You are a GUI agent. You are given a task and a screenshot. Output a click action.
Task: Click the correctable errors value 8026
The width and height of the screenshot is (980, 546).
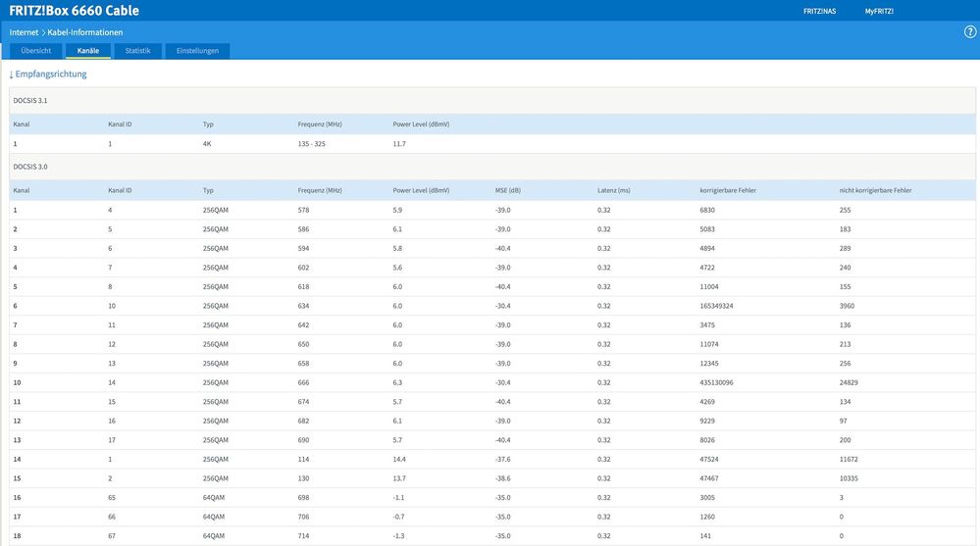(x=707, y=440)
